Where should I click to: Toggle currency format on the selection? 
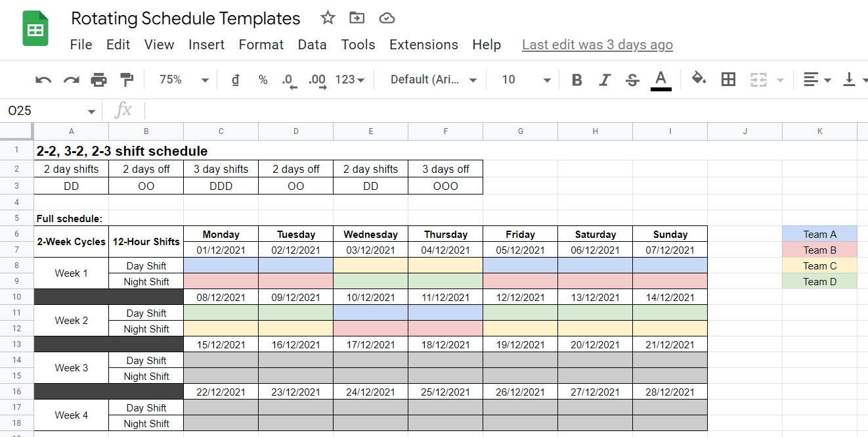point(236,79)
